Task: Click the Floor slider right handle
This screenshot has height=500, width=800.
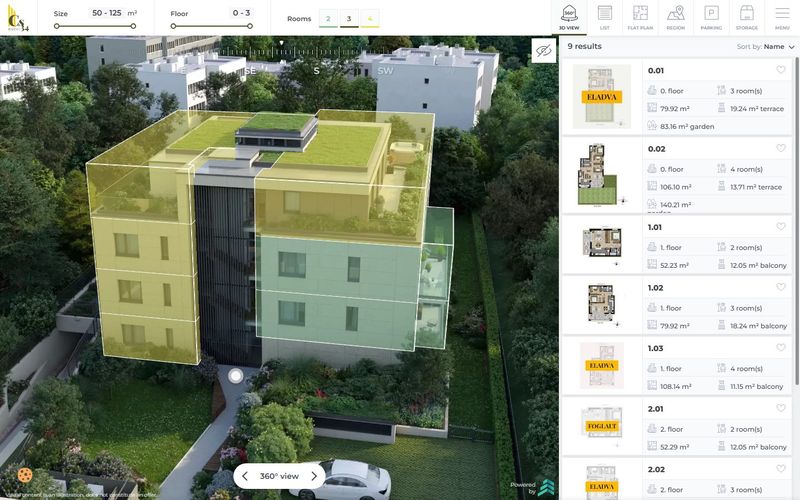Action: pos(250,26)
